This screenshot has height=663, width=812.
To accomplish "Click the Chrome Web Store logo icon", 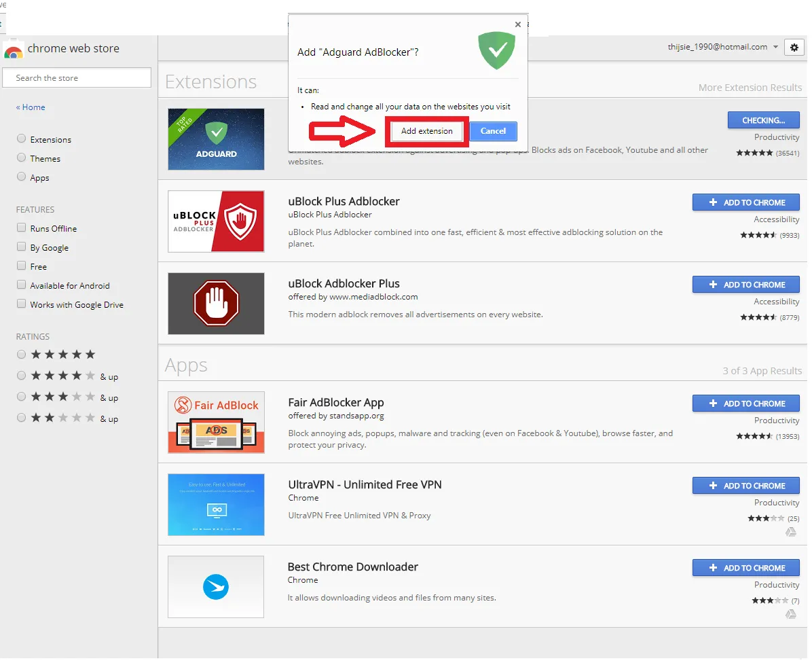I will (x=14, y=49).
